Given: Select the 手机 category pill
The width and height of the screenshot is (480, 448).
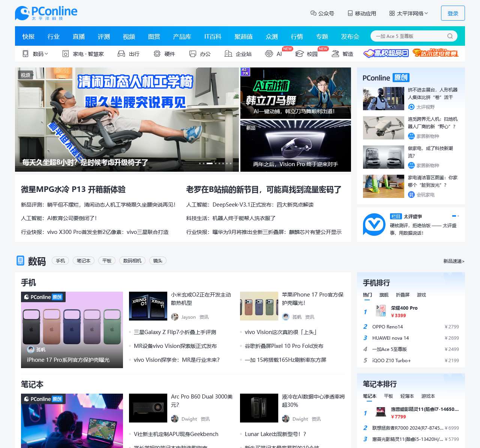Looking at the screenshot, I should [60, 261].
